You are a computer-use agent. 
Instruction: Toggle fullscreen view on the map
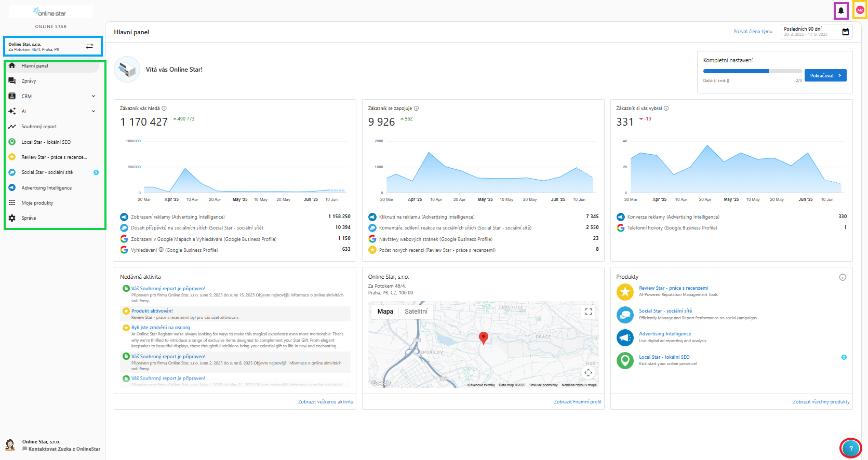click(589, 312)
